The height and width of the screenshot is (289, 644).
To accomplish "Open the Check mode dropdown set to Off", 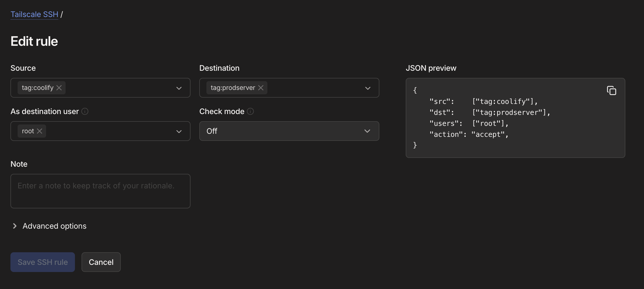I will (x=289, y=131).
